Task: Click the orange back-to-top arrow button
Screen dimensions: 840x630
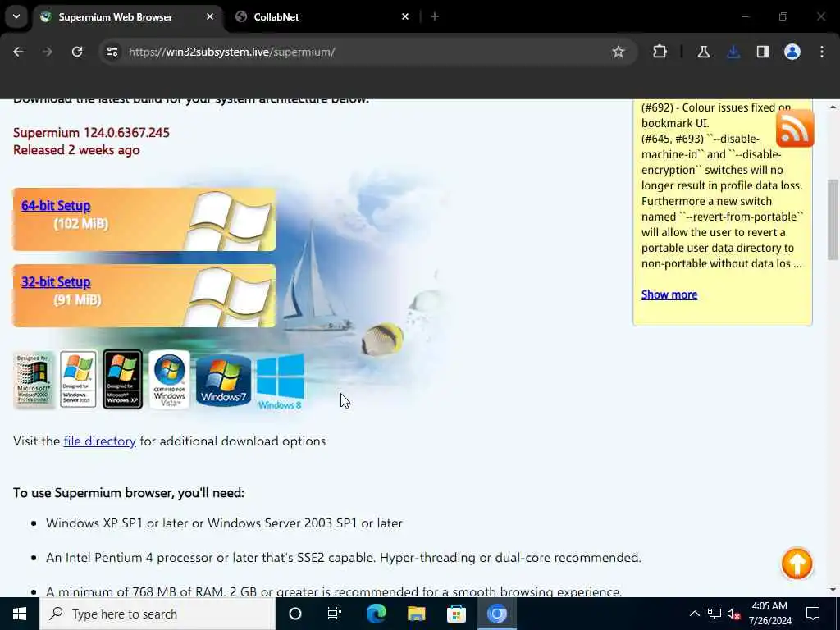Action: [x=797, y=563]
